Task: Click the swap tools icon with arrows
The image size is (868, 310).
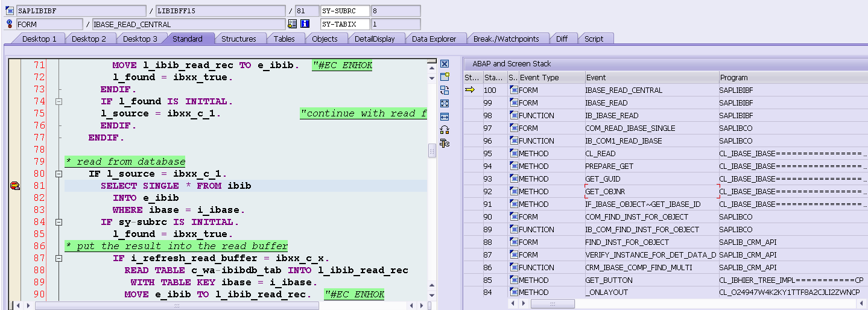Action: (445, 90)
